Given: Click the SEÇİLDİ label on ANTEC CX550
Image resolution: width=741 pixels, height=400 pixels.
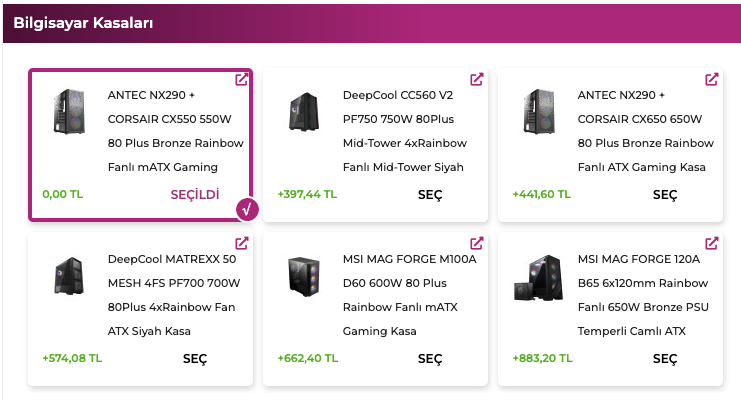Looking at the screenshot, I should [195, 195].
